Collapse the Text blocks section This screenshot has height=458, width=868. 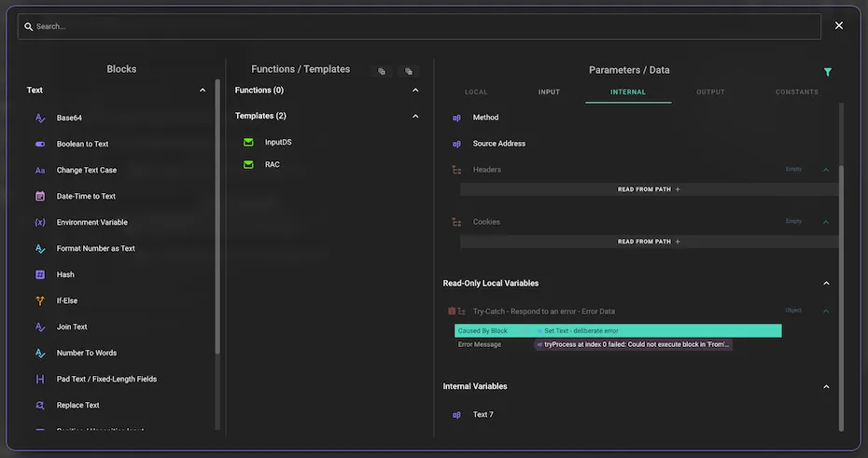(203, 90)
